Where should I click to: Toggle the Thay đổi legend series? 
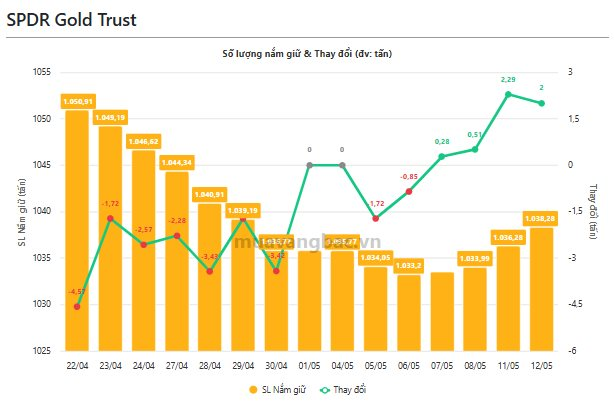(343, 390)
